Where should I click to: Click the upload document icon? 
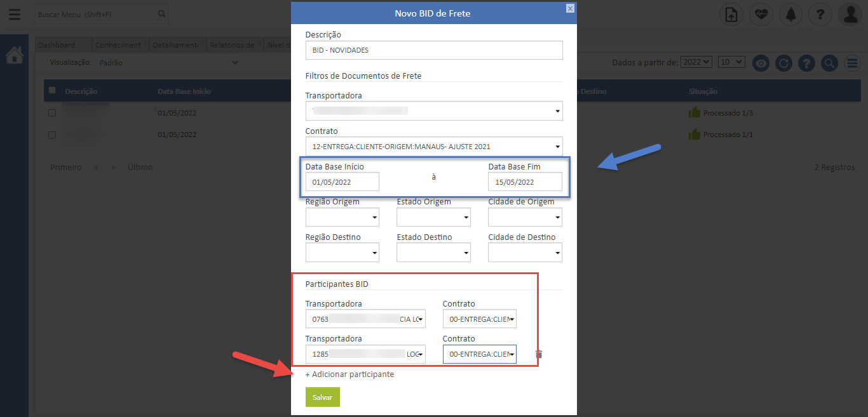tap(731, 15)
